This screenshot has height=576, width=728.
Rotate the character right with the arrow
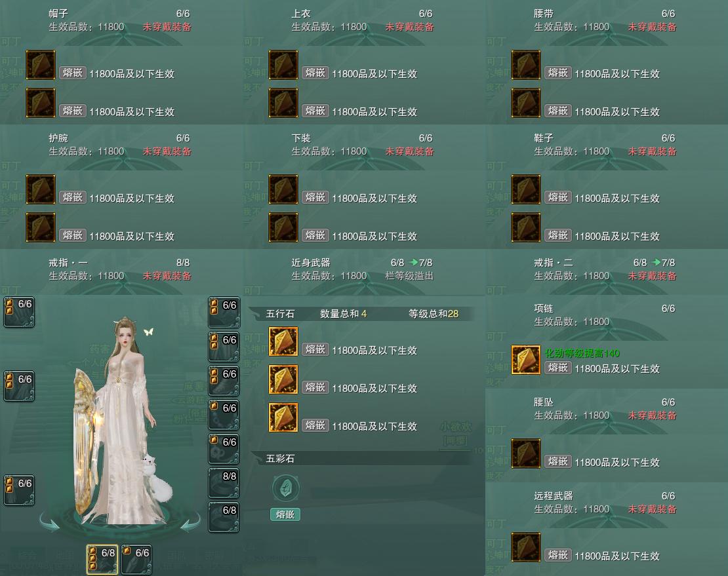(190, 522)
